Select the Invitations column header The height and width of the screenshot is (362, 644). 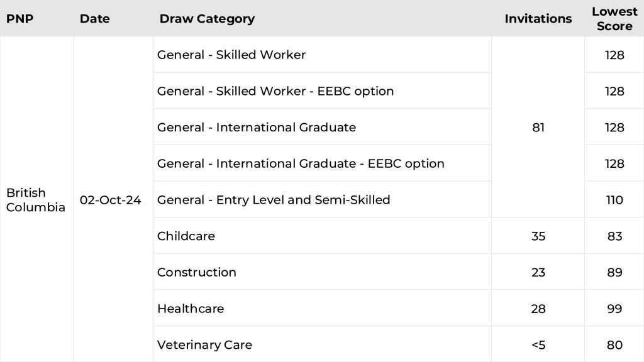[538, 19]
